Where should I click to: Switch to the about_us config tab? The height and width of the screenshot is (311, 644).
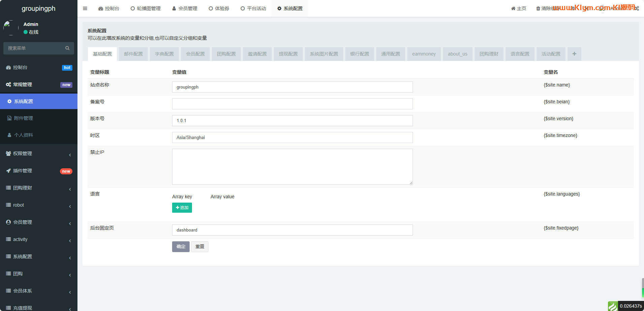458,54
